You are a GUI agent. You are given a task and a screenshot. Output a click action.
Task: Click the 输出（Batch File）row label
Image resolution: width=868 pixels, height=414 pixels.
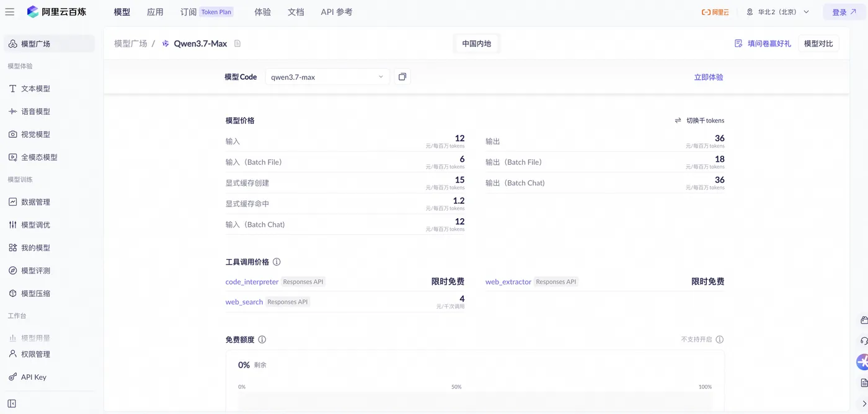coord(514,162)
